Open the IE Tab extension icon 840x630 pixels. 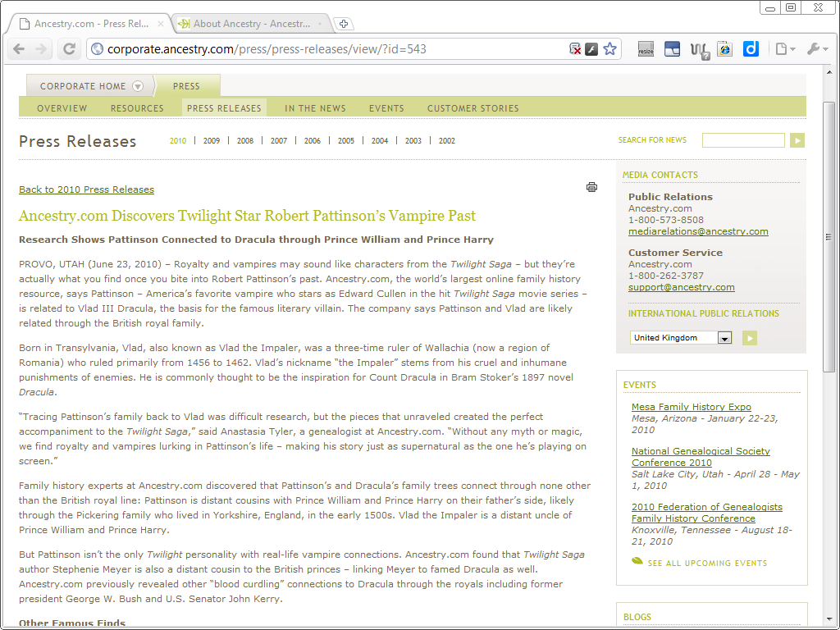click(725, 49)
